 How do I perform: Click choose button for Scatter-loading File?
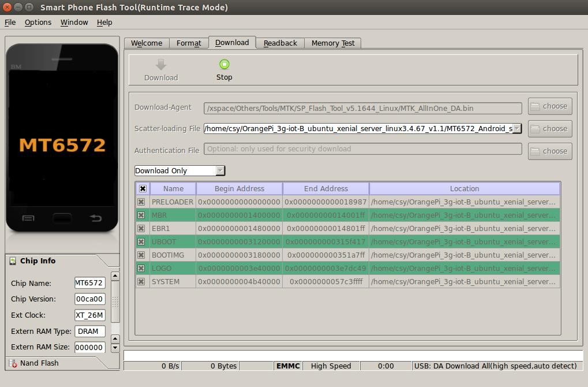point(550,129)
